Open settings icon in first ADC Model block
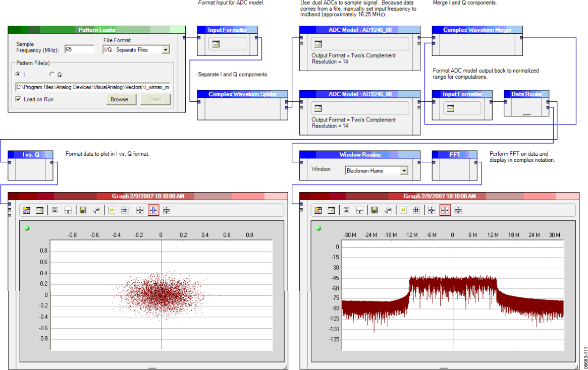This screenshot has width=588, height=370. 318,44
